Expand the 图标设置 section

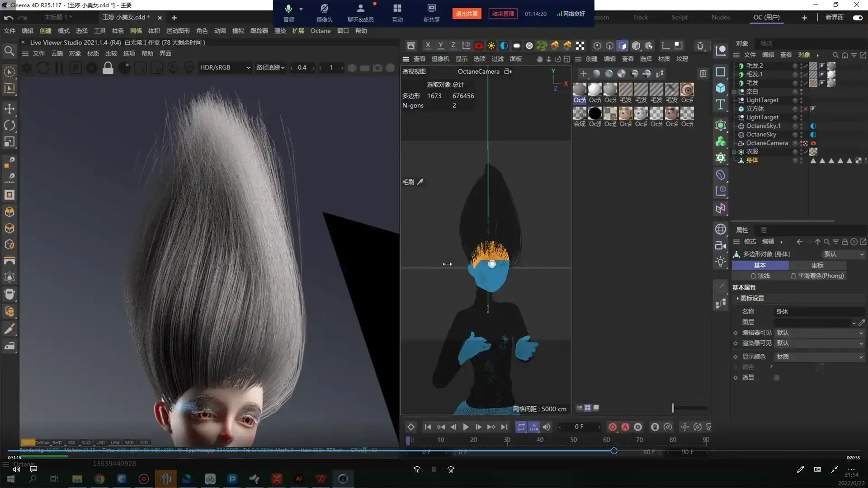click(738, 298)
